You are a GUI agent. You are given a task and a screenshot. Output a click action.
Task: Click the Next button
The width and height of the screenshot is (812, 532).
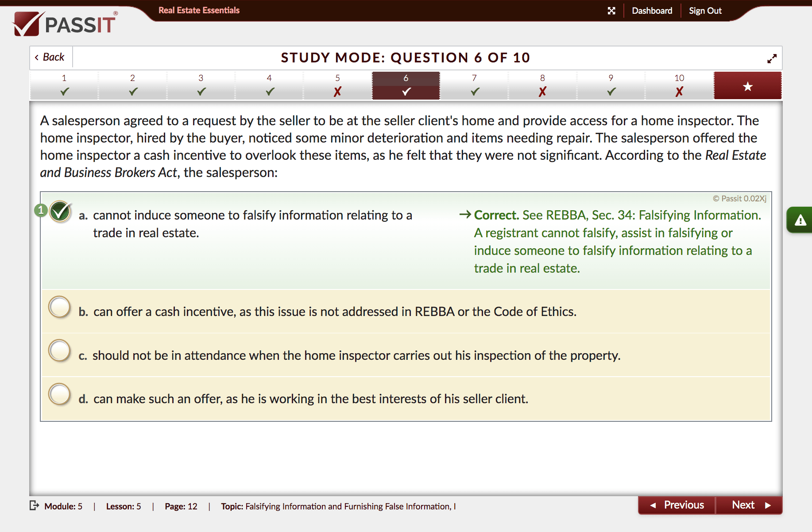pos(749,505)
